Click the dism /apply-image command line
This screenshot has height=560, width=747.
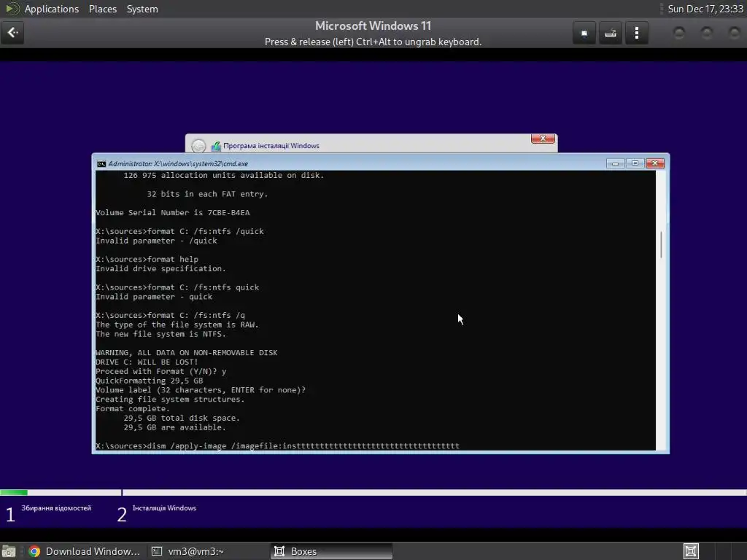pos(277,446)
